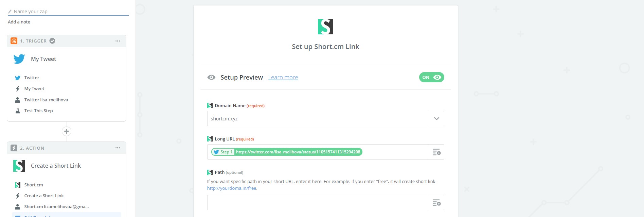Screen dimensions: 644x217
Task: Expand the Domain Name dropdown arrow
Action: coord(436,119)
